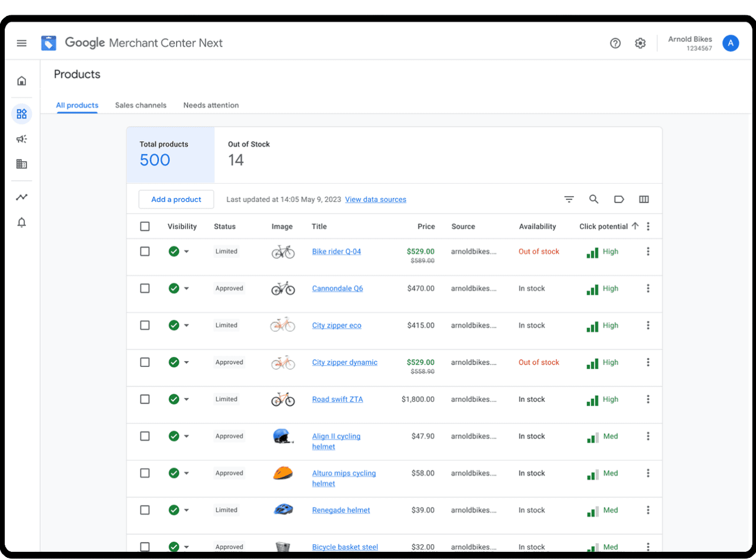The width and height of the screenshot is (756, 559).
Task: Select the checkbox next to Renegade helmet
Action: click(145, 510)
